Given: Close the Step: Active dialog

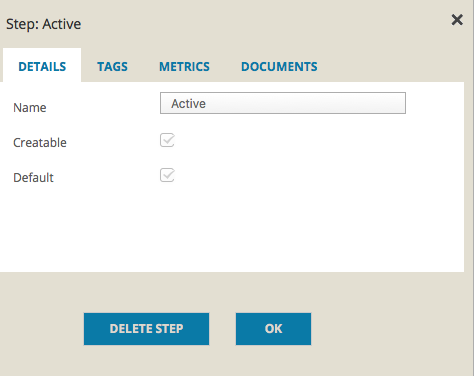Looking at the screenshot, I should [x=457, y=20].
